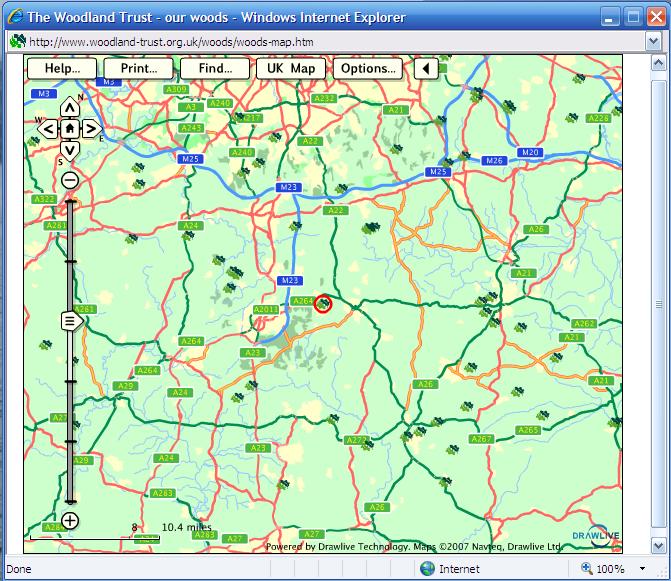This screenshot has width=671, height=581.
Task: Click the zoom slider handle
Action: [71, 320]
